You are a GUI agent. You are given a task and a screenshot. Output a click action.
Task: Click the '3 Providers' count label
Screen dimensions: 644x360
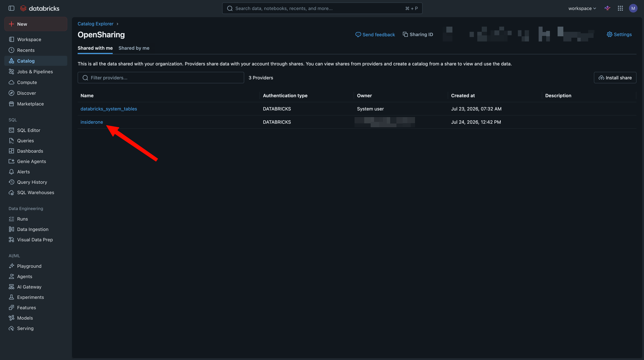tap(261, 78)
